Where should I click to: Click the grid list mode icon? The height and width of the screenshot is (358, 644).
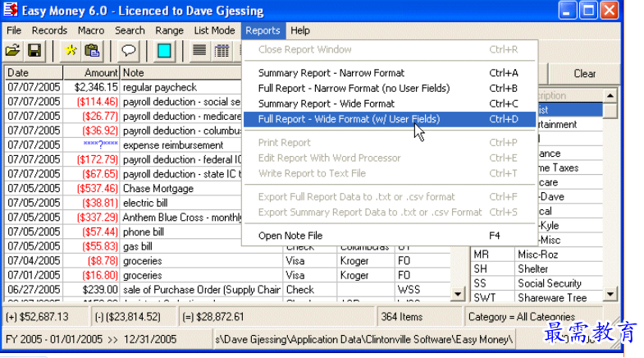(222, 51)
